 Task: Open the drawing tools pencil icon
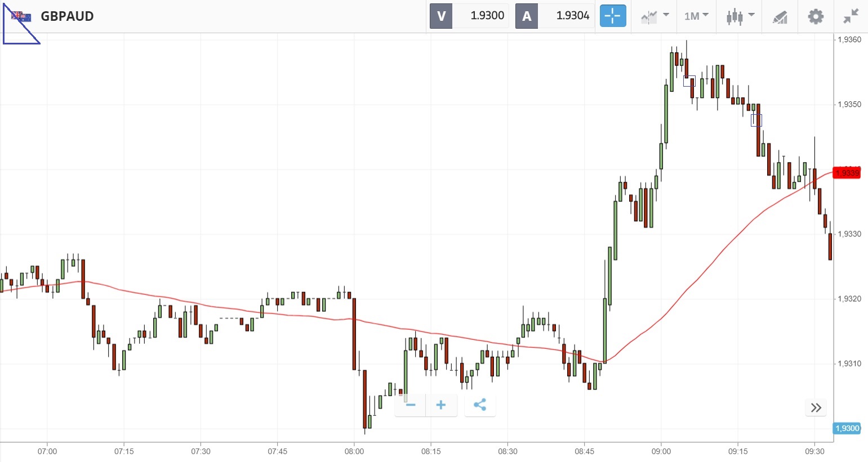(780, 17)
